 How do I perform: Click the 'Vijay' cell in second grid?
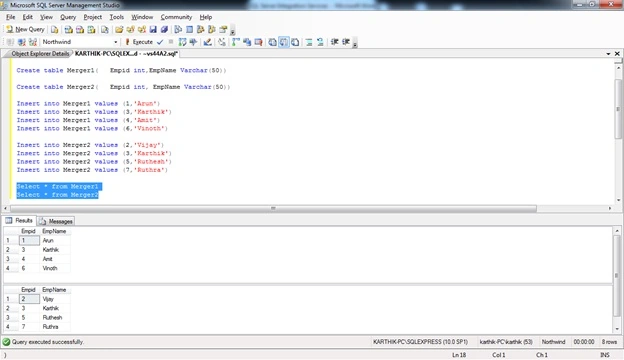pyautogui.click(x=56, y=299)
